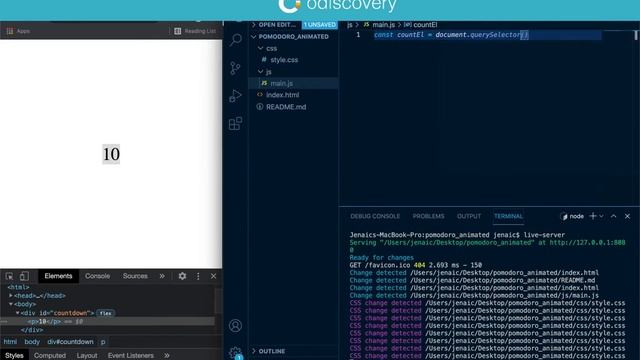Click the DevTools inspect element icon
Screen dimensions: 640x360
coord(9,276)
